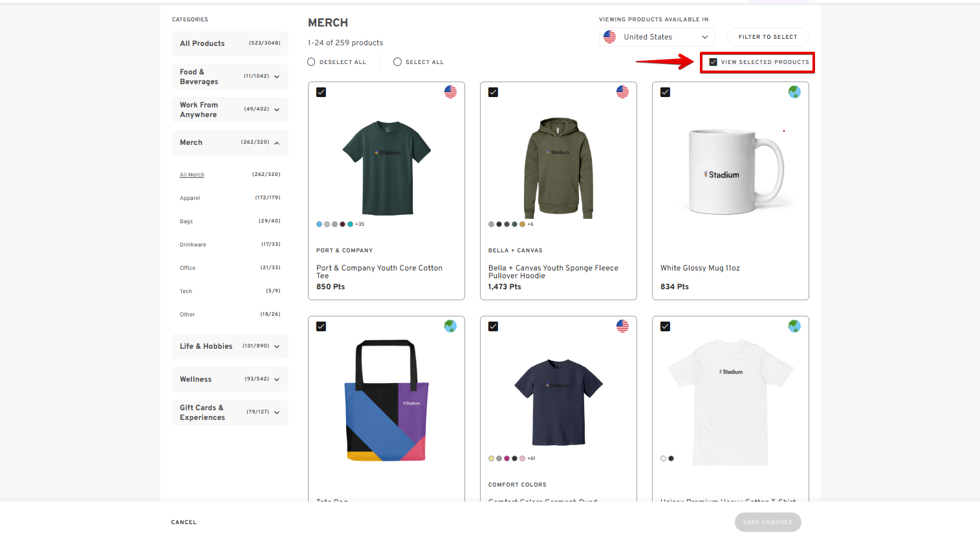This screenshot has height=539, width=980.
Task: Click the Cancel link
Action: tap(184, 522)
